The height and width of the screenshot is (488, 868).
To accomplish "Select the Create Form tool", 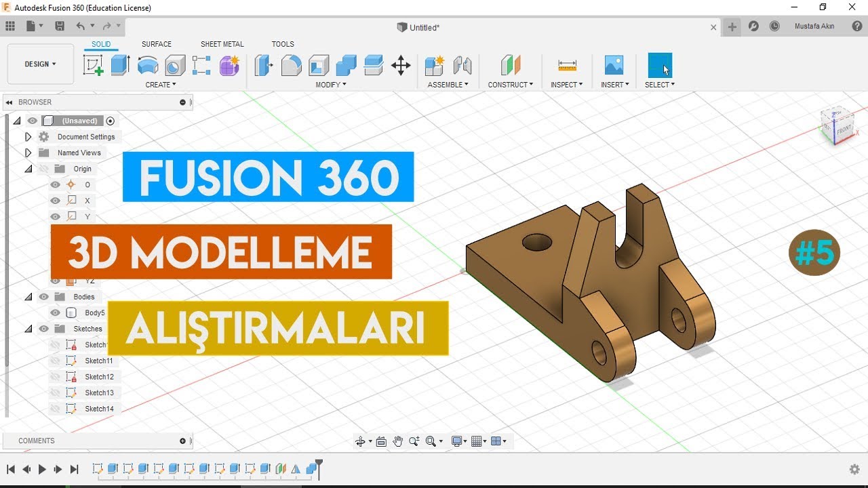I will (x=229, y=65).
